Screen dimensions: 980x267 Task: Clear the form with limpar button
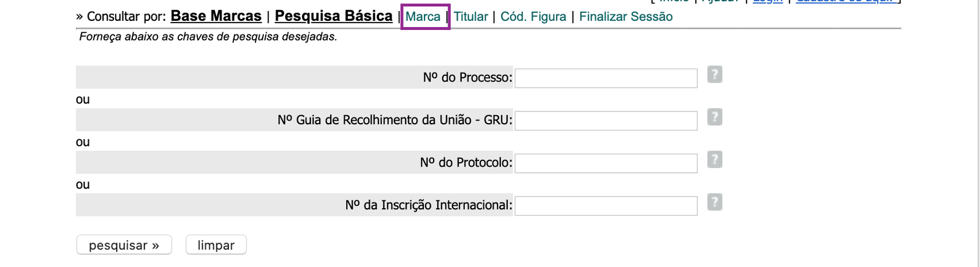(216, 245)
